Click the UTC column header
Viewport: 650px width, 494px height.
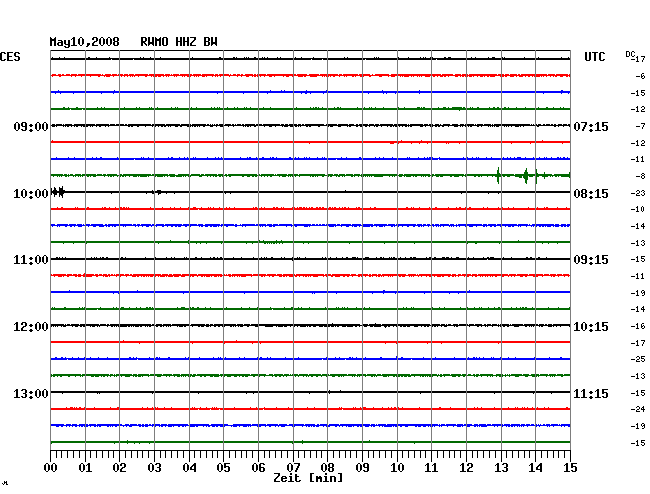click(x=594, y=57)
